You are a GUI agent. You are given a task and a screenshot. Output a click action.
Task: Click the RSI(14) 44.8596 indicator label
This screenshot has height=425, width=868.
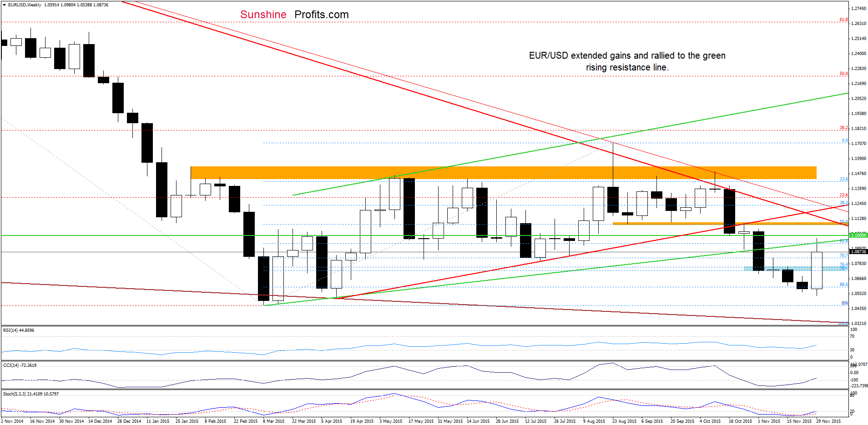click(19, 330)
